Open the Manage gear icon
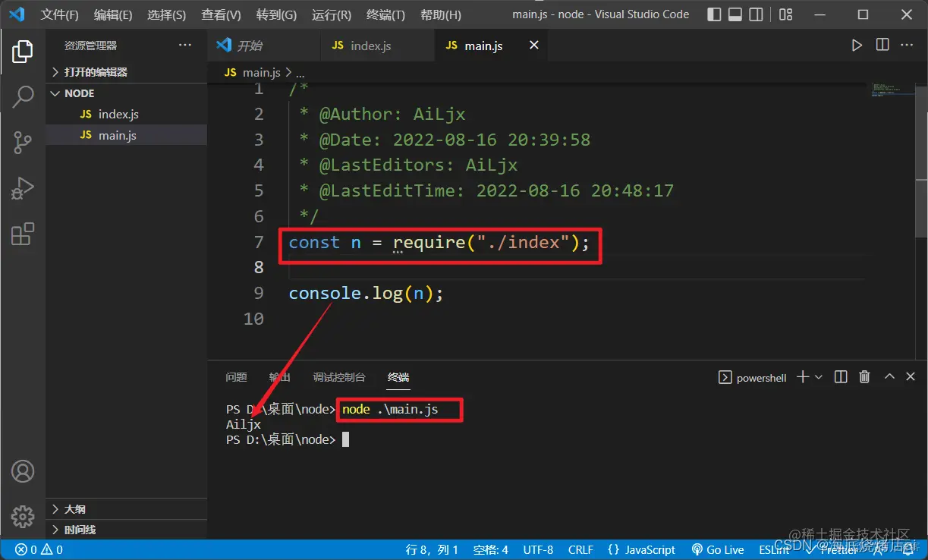This screenshot has height=560, width=928. pyautogui.click(x=23, y=517)
